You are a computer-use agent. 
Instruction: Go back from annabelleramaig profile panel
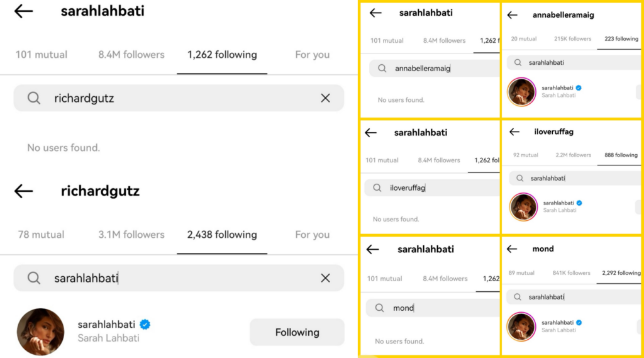tap(512, 15)
